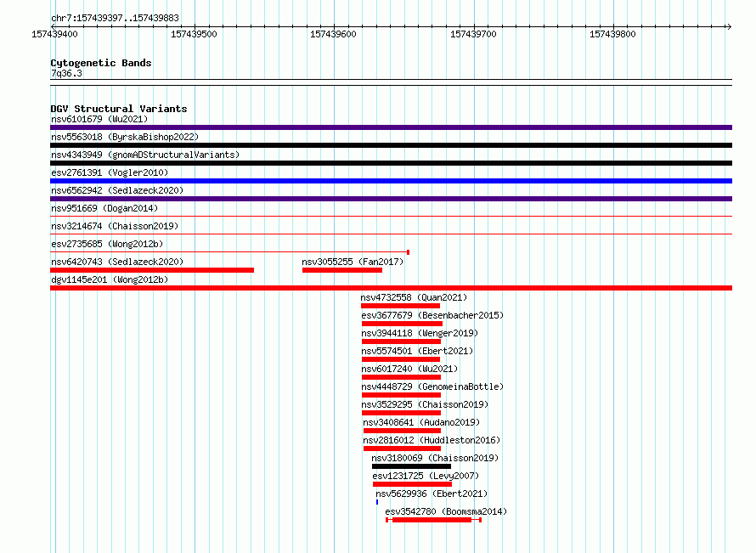The width and height of the screenshot is (756, 553).
Task: Open nsv5629936 (Ebert2021) label
Action: tap(432, 494)
